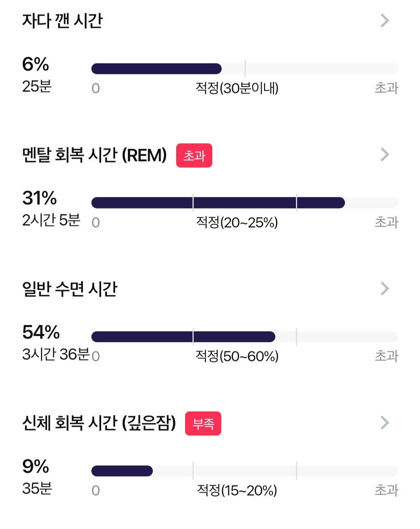The width and height of the screenshot is (420, 529).
Task: Click the REM 31% progress bar
Action: point(245,203)
